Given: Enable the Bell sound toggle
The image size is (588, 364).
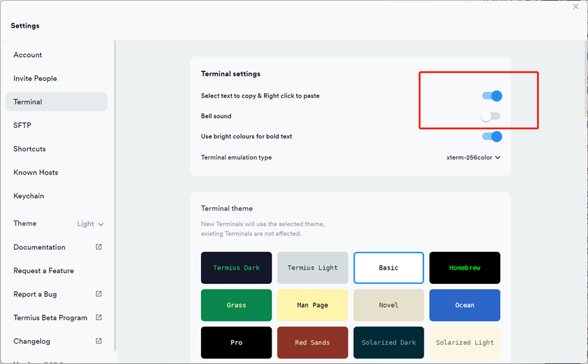Looking at the screenshot, I should pos(490,116).
